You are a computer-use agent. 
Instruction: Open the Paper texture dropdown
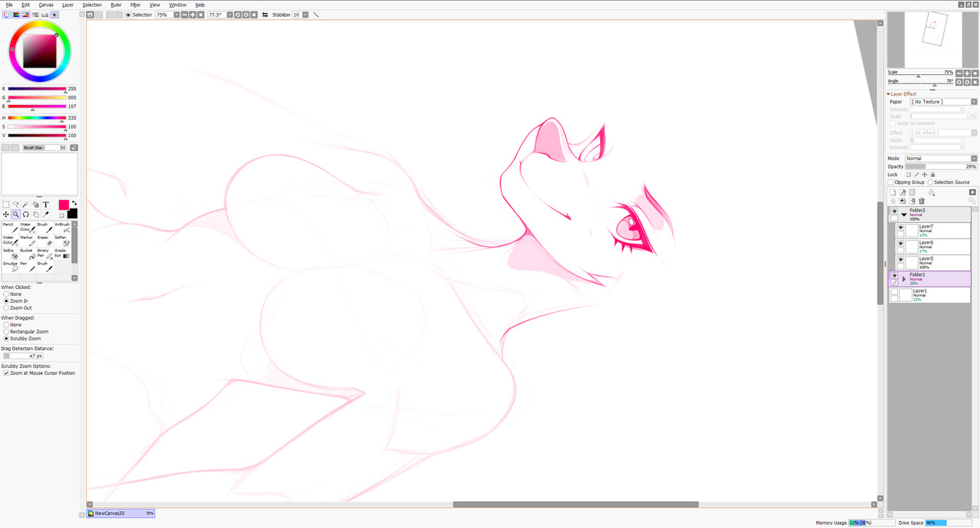974,102
